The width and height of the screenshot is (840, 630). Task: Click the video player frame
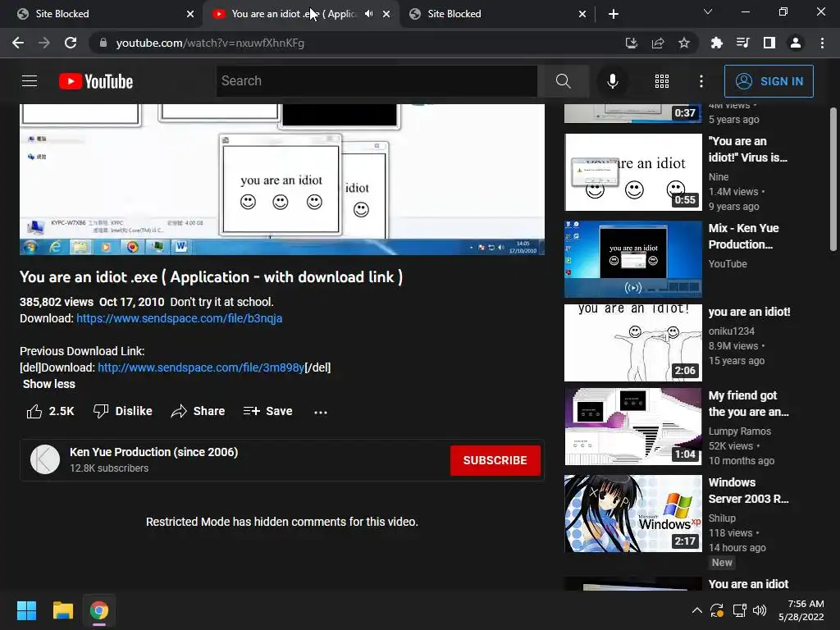[x=282, y=179]
